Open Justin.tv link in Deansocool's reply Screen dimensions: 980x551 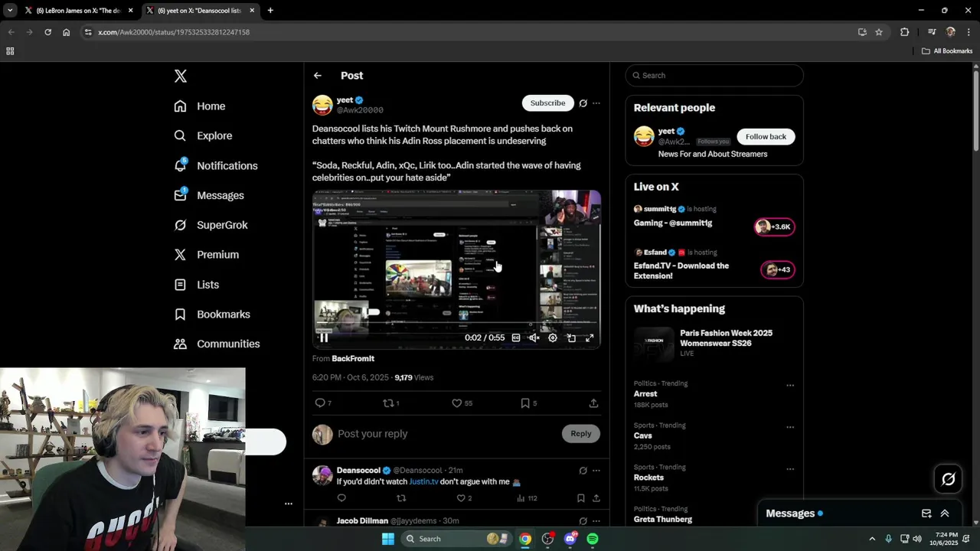tap(423, 482)
